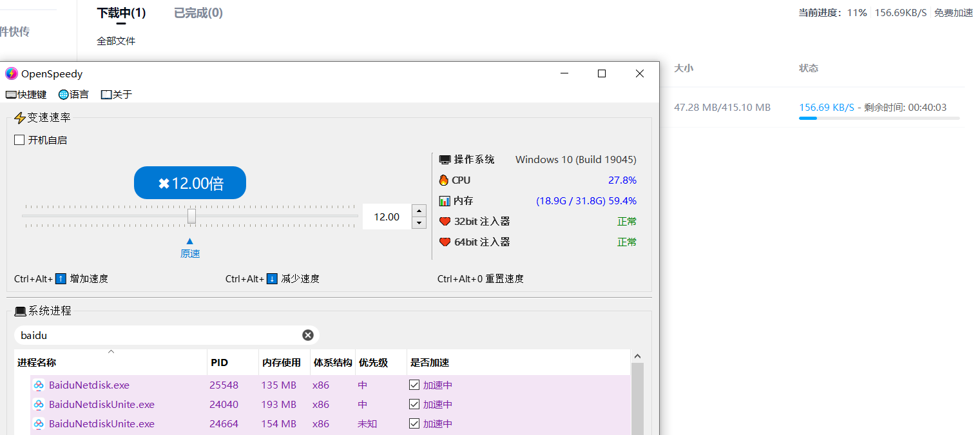Image resolution: width=980 pixels, height=435 pixels.
Task: Click the Ctrl+Alt+0 重置速度 text
Action: [x=481, y=279]
